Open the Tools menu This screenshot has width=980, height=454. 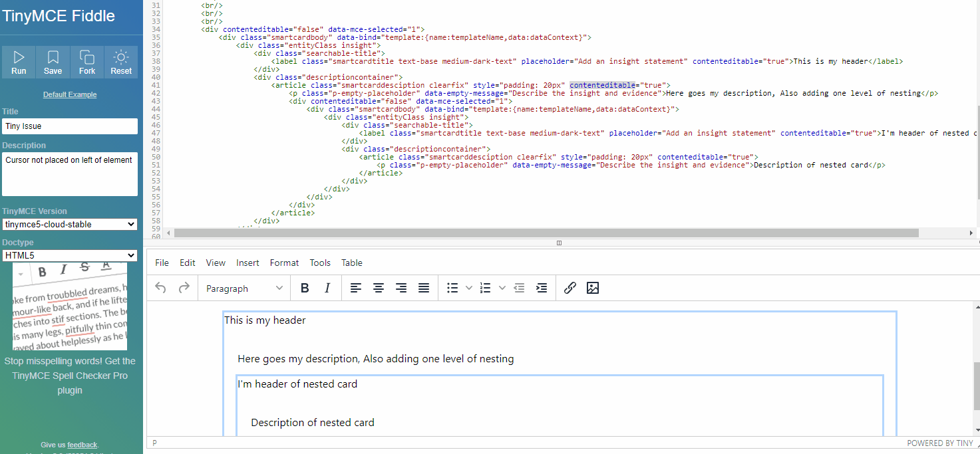click(320, 263)
